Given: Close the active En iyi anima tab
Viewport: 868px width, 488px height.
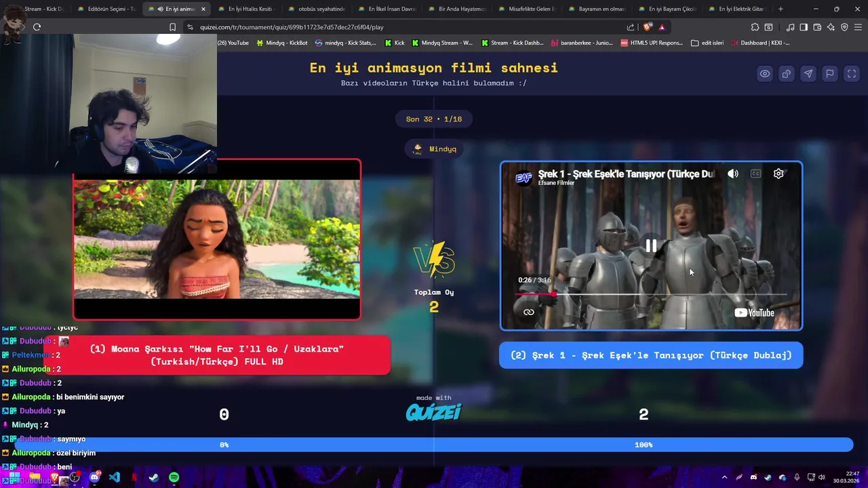Looking at the screenshot, I should [203, 9].
